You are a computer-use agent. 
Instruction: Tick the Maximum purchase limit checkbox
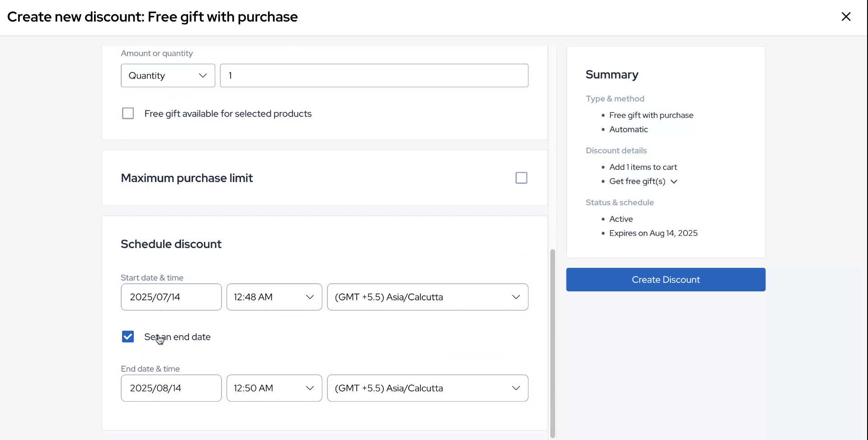pos(521,178)
